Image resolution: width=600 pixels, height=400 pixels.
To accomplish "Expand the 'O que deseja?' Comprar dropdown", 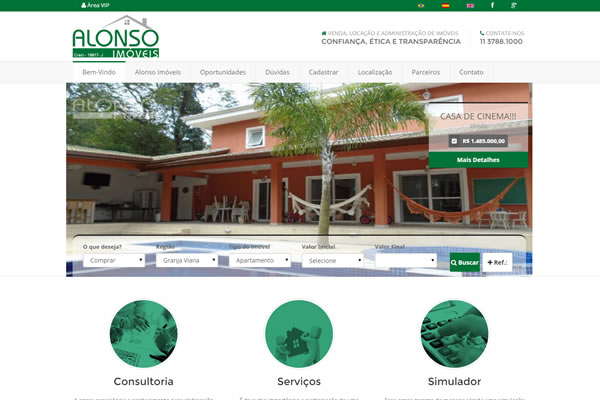I will coord(113,260).
